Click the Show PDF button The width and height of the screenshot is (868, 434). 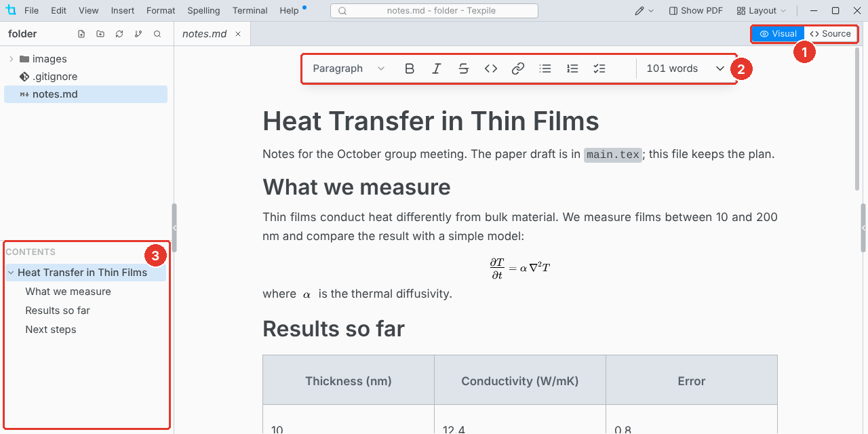(696, 11)
